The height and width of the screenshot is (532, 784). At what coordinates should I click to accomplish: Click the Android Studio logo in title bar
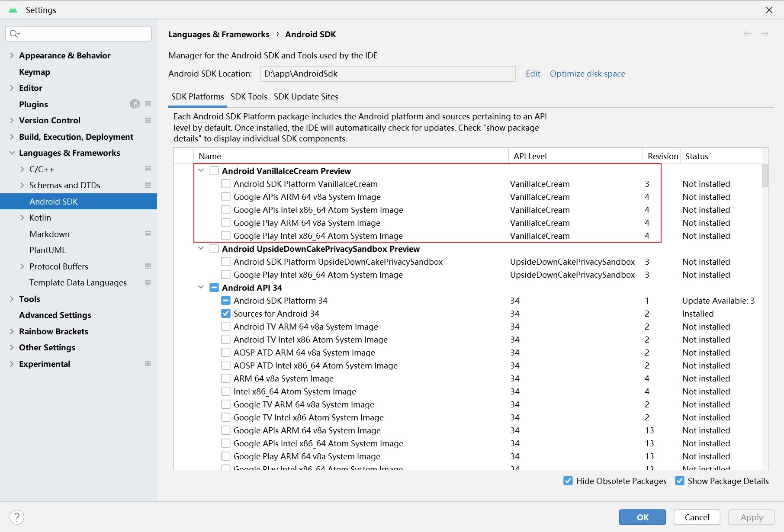13,10
